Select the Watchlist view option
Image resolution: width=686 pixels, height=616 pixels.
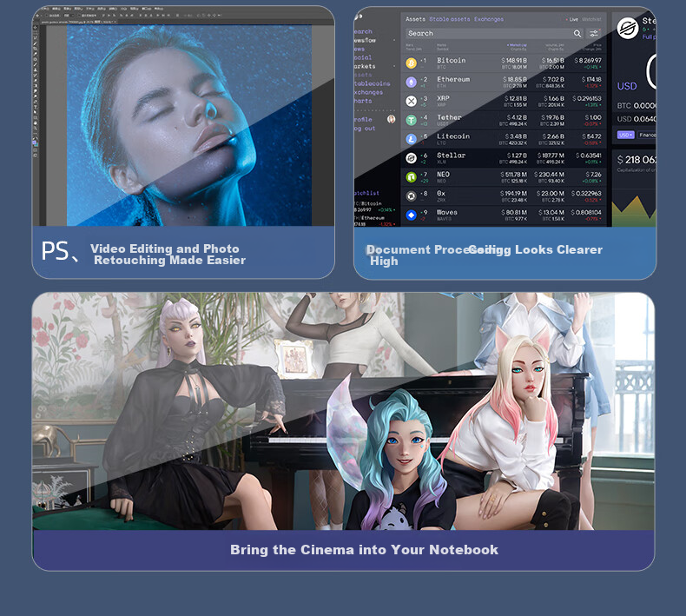tap(591, 20)
